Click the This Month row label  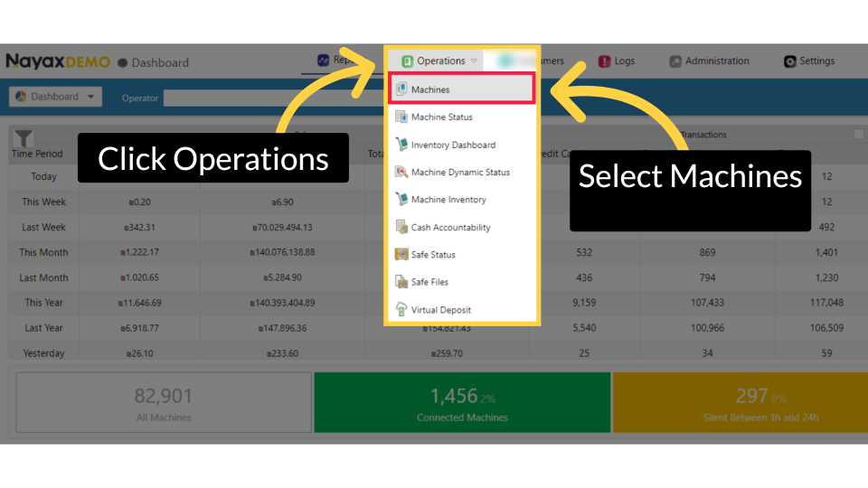point(43,252)
